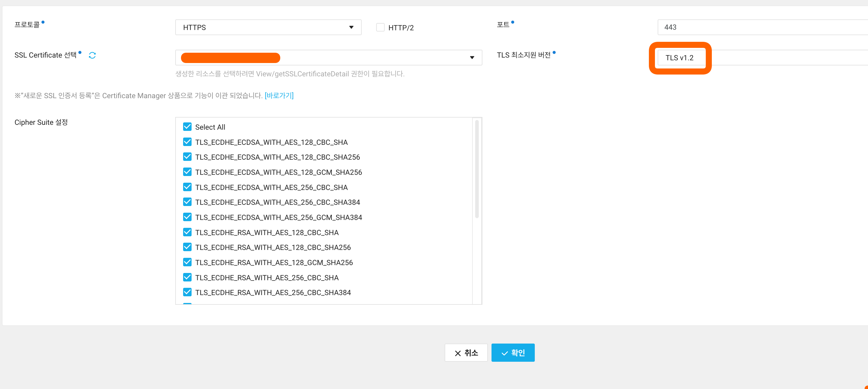Screen dimensions: 868x389
Task: Open the SSL Certificate selection dropdown
Action: tap(328, 58)
